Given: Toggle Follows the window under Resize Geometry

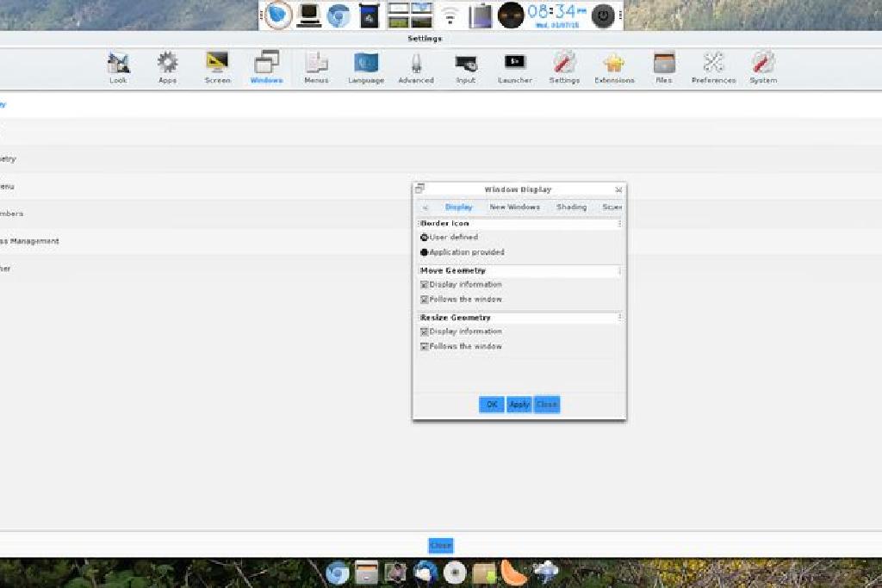Looking at the screenshot, I should [424, 345].
